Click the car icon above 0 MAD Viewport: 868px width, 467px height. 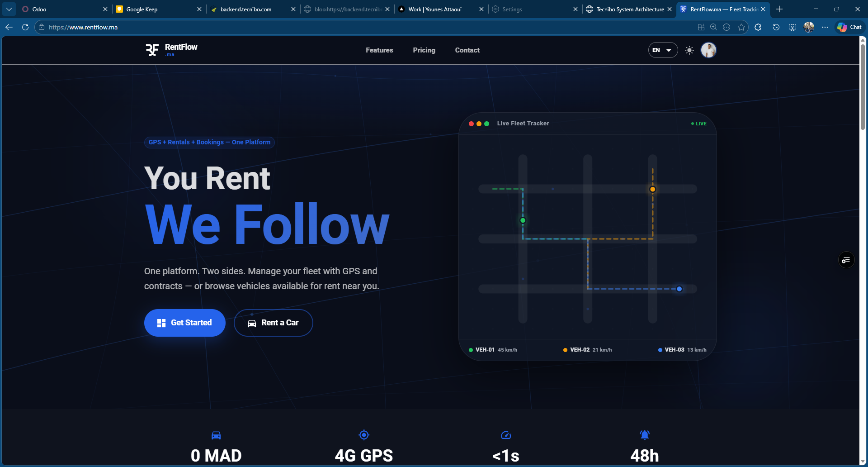point(216,435)
